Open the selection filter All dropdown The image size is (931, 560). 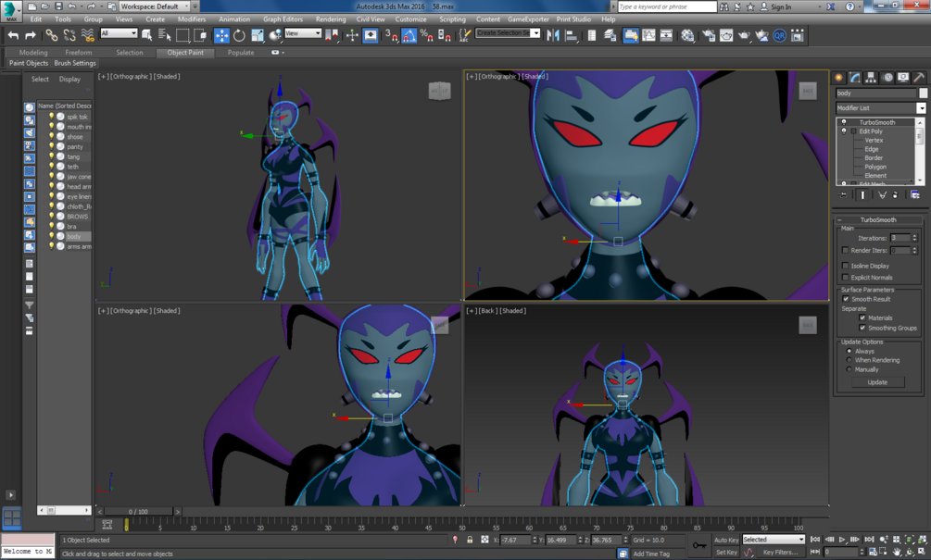click(x=119, y=33)
